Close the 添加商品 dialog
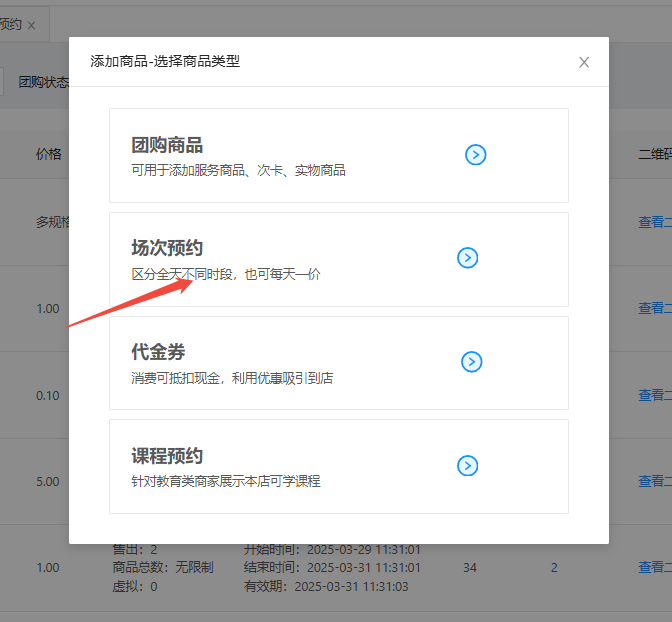Screen dimensions: 672x622 click(584, 62)
